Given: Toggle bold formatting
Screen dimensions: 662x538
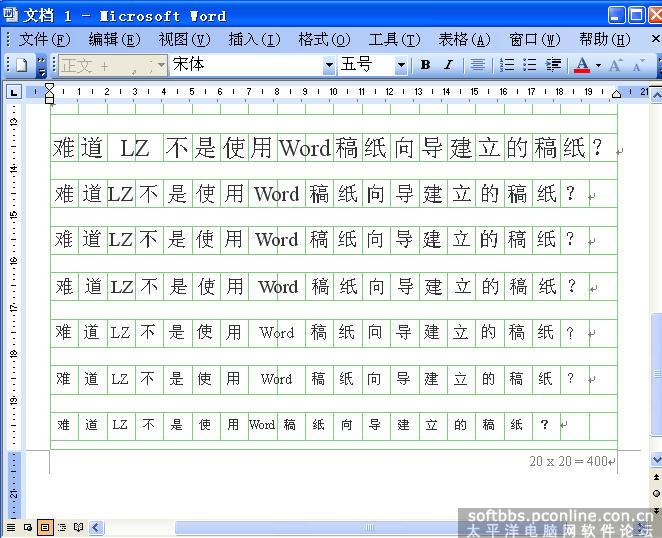Looking at the screenshot, I should click(425, 65).
